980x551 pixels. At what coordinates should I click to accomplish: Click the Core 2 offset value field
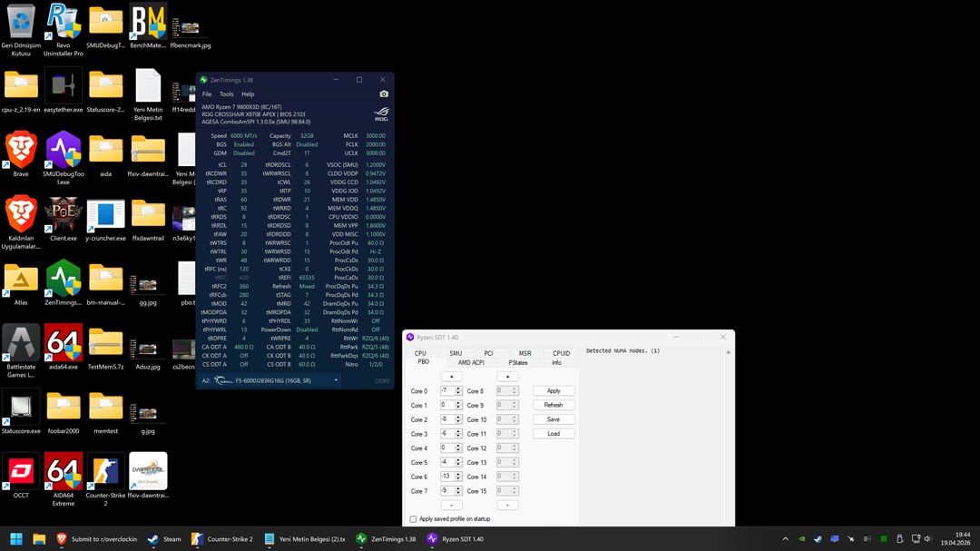[x=447, y=419]
